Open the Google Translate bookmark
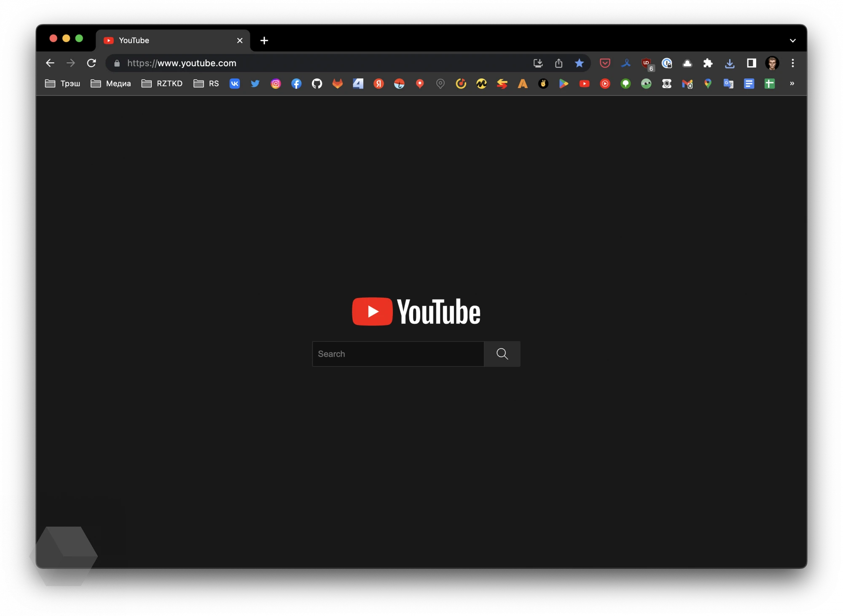 click(729, 83)
